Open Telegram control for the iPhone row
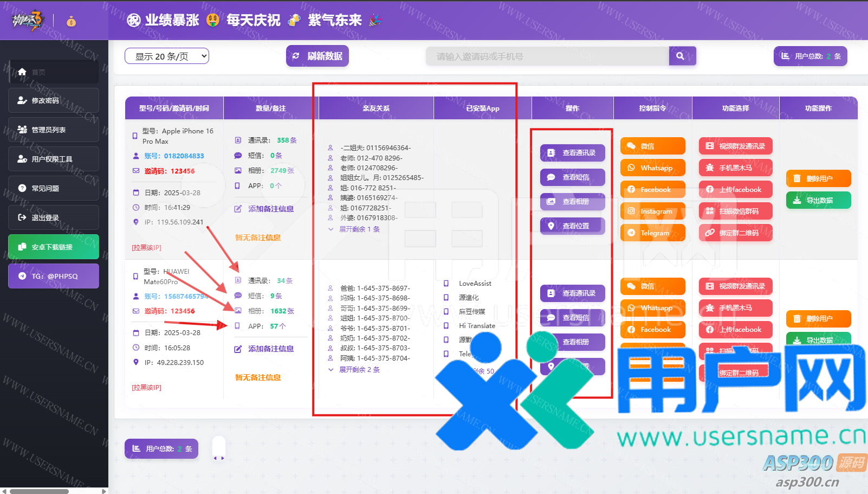Image resolution: width=868 pixels, height=494 pixels. pos(652,233)
